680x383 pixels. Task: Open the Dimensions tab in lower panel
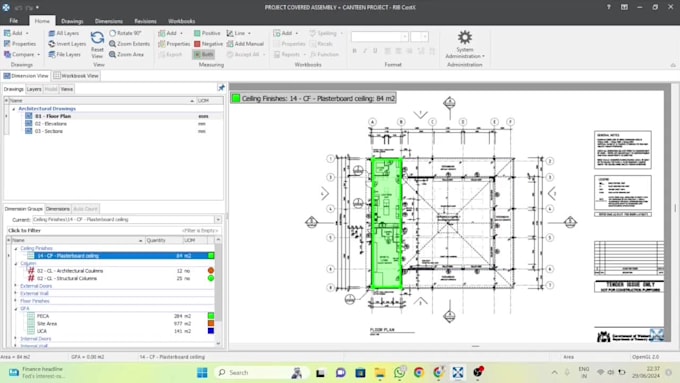click(x=58, y=209)
